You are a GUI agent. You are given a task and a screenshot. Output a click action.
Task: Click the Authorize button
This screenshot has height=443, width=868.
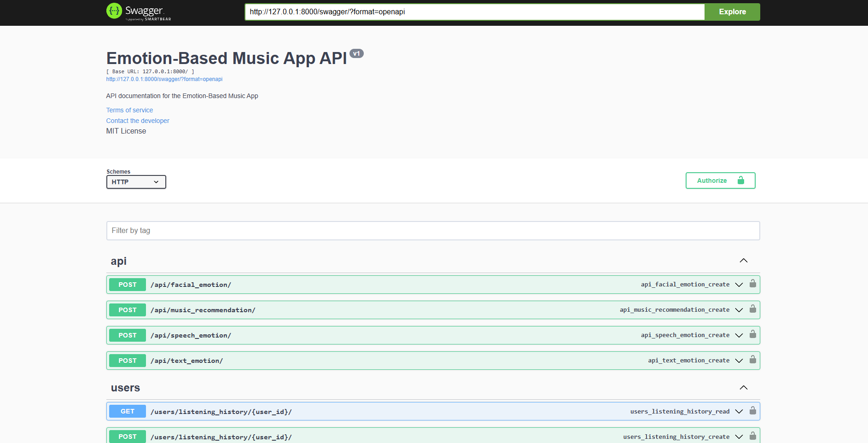click(720, 181)
